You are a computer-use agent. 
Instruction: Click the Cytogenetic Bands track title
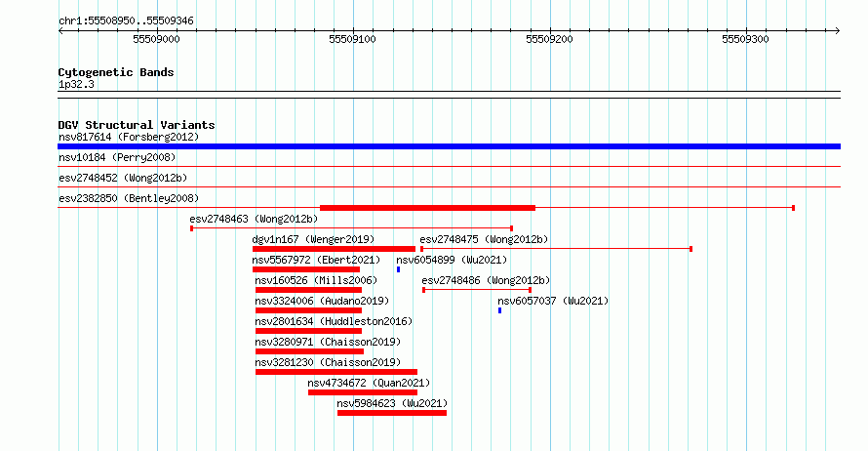[116, 72]
